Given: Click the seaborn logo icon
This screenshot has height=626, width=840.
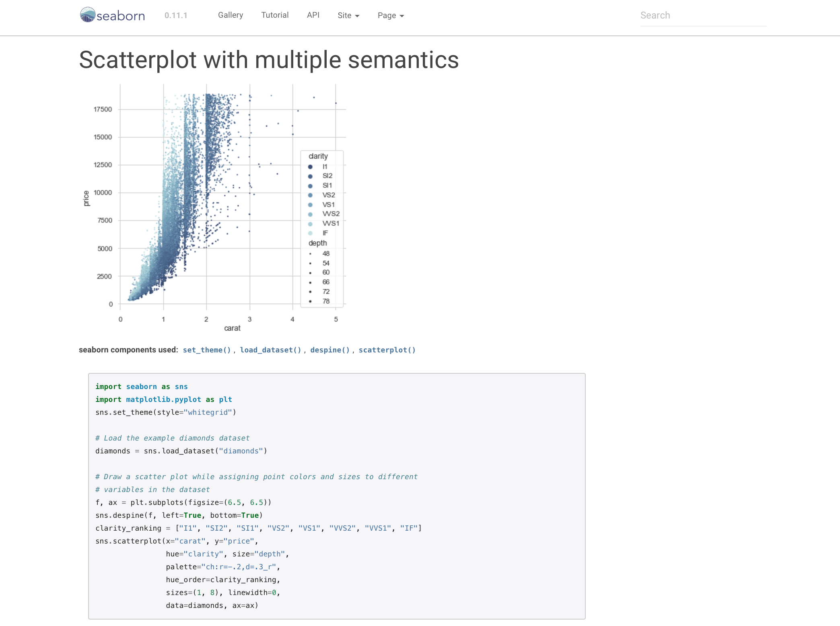Looking at the screenshot, I should pyautogui.click(x=87, y=15).
